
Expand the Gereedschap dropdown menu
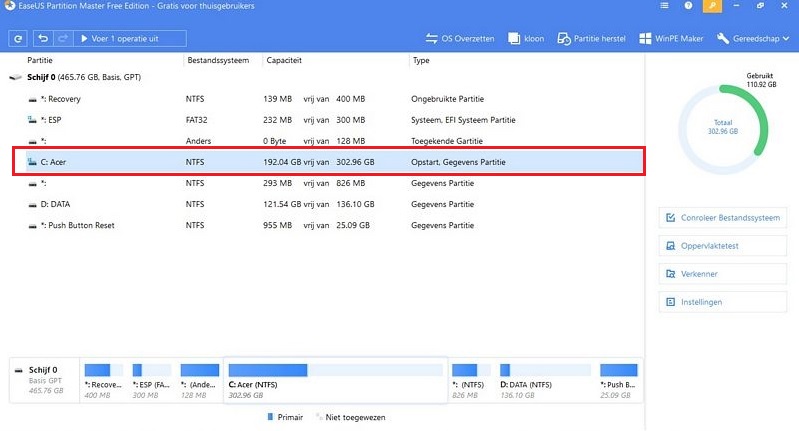pyautogui.click(x=753, y=39)
